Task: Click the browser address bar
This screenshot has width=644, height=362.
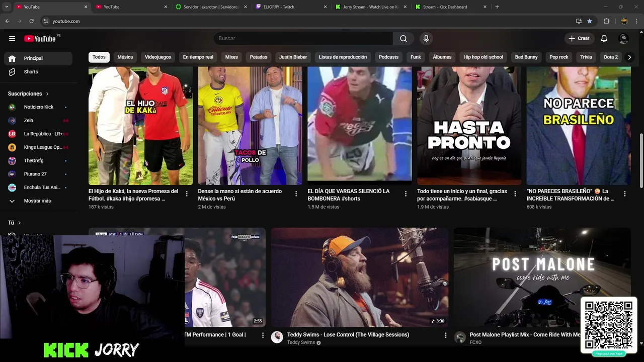Action: coord(308,21)
